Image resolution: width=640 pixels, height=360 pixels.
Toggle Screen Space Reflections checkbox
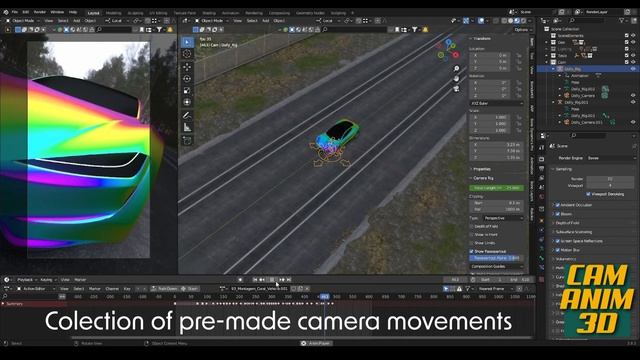click(x=558, y=241)
